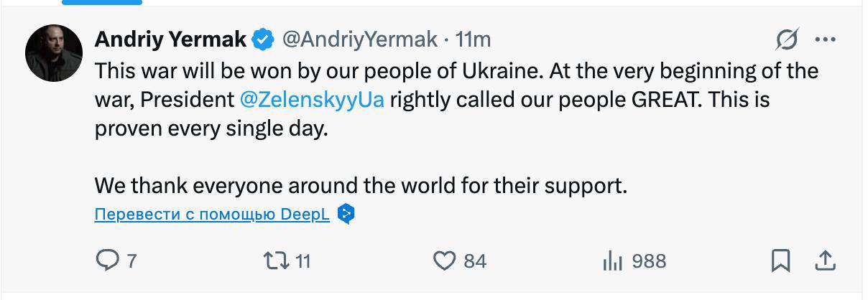Bookmark this post

pos(780,261)
